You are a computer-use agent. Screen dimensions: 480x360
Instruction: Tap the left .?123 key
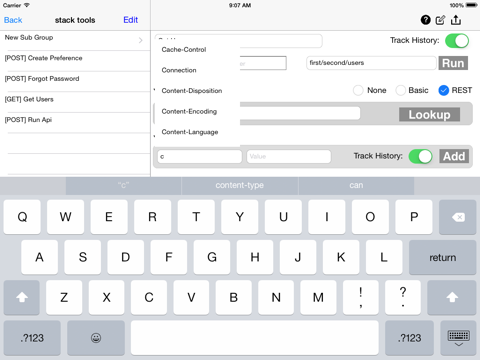(x=32, y=338)
